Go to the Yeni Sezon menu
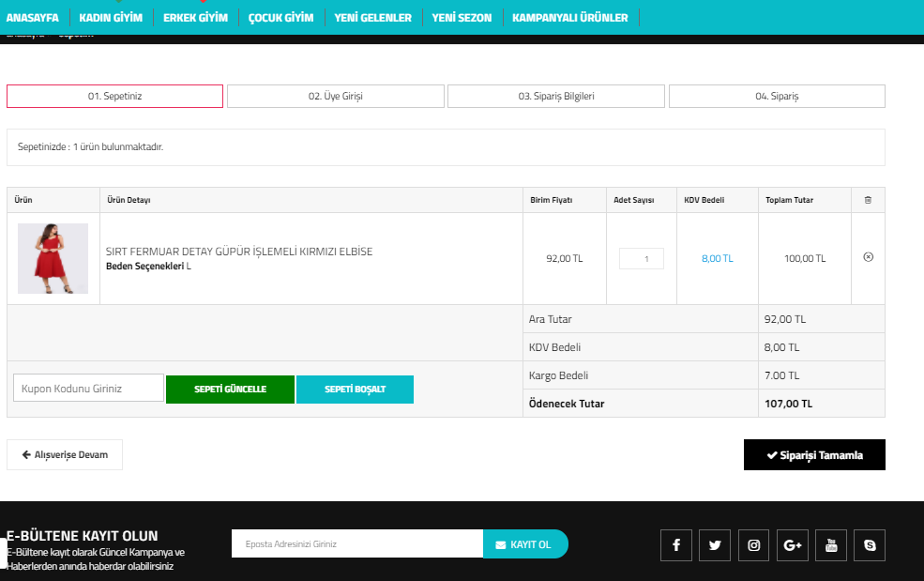The height and width of the screenshot is (581, 924). point(462,17)
